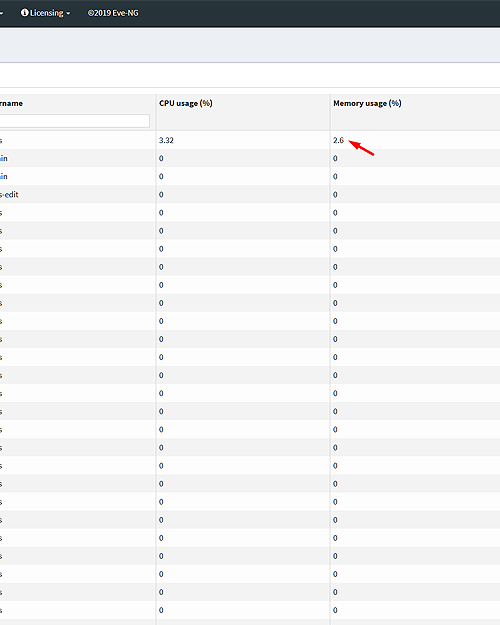Open the dropdown caret left of Licensing

tap(2, 14)
